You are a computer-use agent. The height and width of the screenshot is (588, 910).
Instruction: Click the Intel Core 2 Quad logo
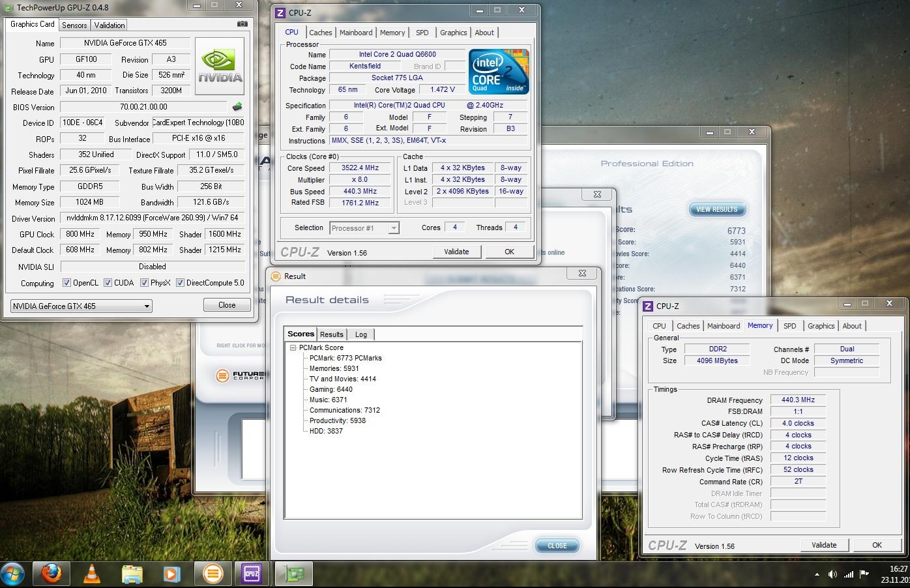pos(499,71)
